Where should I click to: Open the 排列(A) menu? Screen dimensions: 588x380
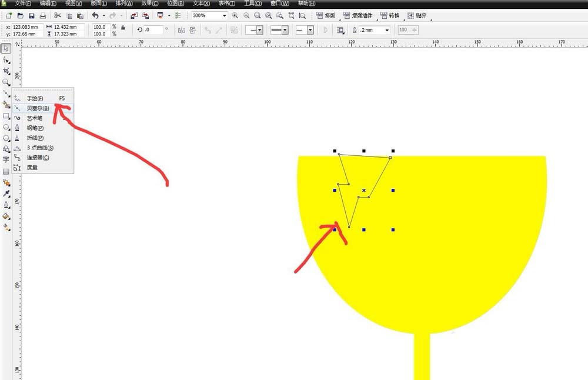pos(124,4)
